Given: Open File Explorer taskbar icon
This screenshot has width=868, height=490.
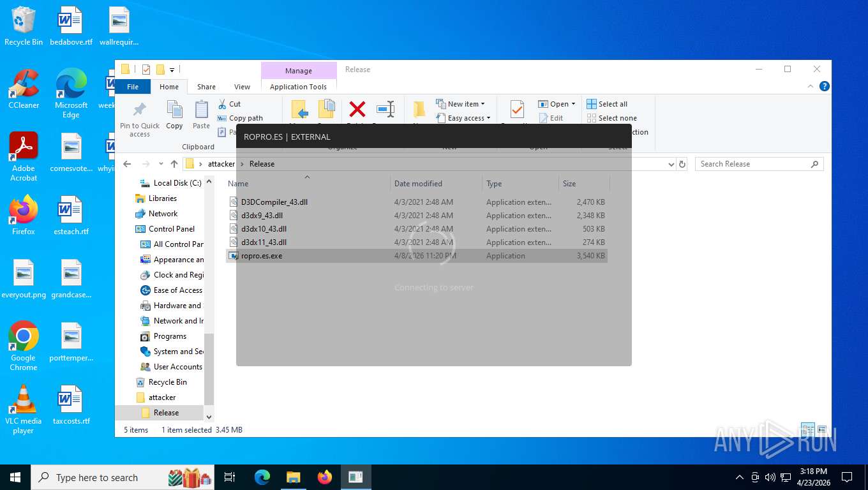Looking at the screenshot, I should click(293, 477).
